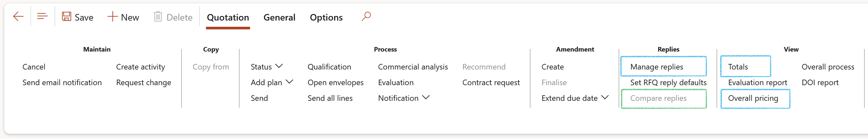Image resolution: width=868 pixels, height=139 pixels.
Task: Click Open envelopes in Process group
Action: click(335, 83)
